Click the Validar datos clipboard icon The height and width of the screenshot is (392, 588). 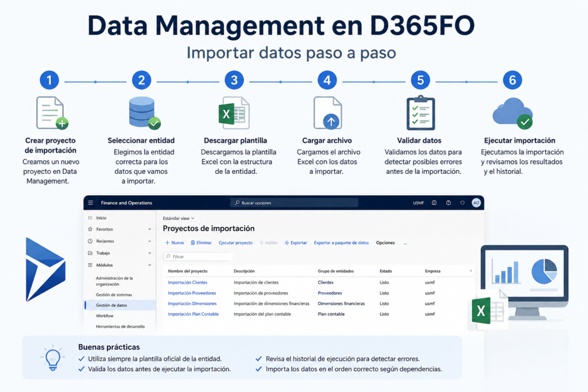point(421,113)
